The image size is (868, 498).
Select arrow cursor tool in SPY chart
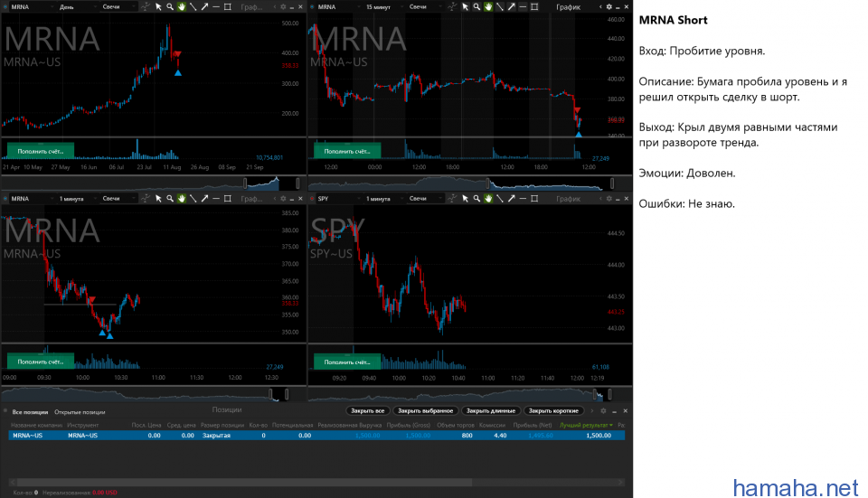(x=465, y=198)
